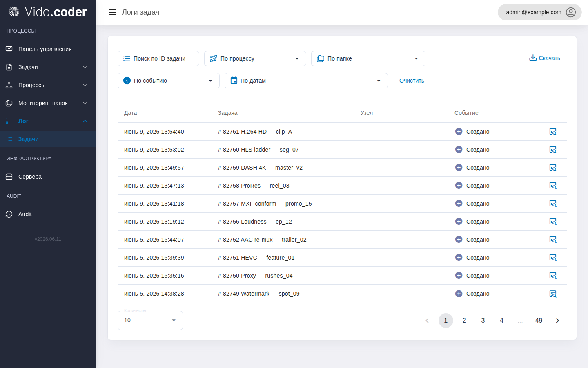Expand the Процессы sidebar chevron
The image size is (588, 368).
[85, 85]
